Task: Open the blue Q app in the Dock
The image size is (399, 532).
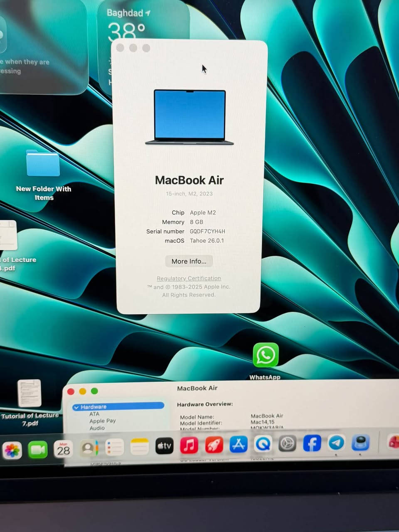Action: point(263,444)
